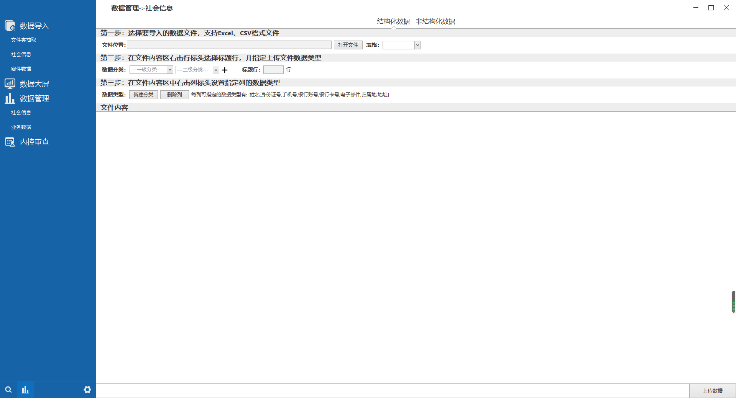
Task: Click the 上传数据 button at bottom right
Action: (x=712, y=390)
